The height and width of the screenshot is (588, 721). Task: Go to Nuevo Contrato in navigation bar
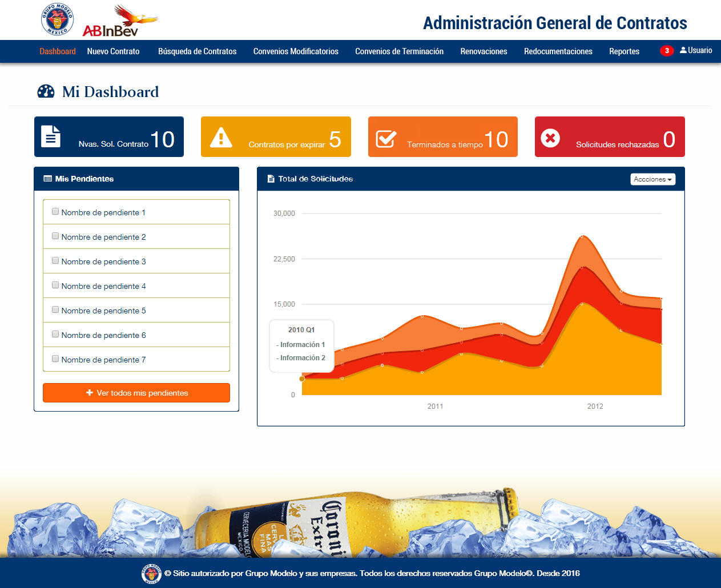[x=113, y=51]
